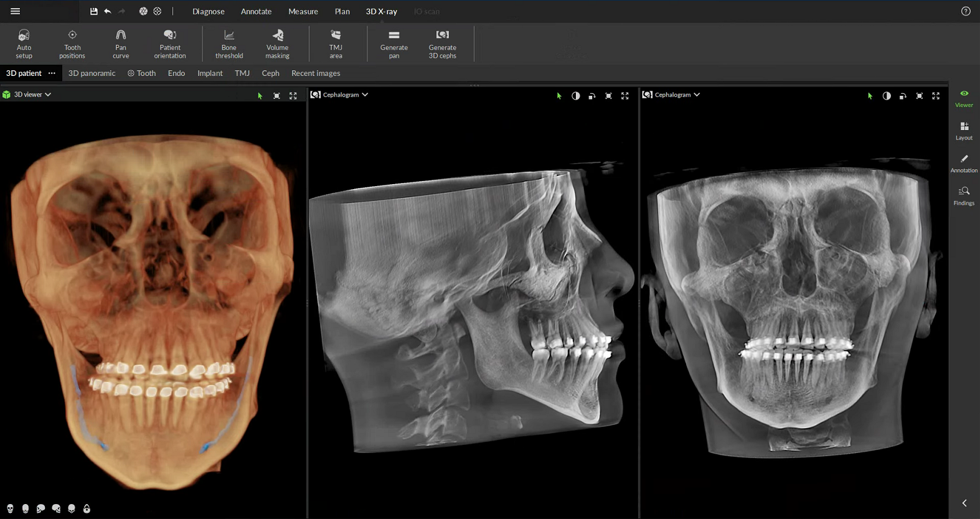
Task: Toggle contrast invert in the middle cephalogram
Action: click(x=576, y=96)
